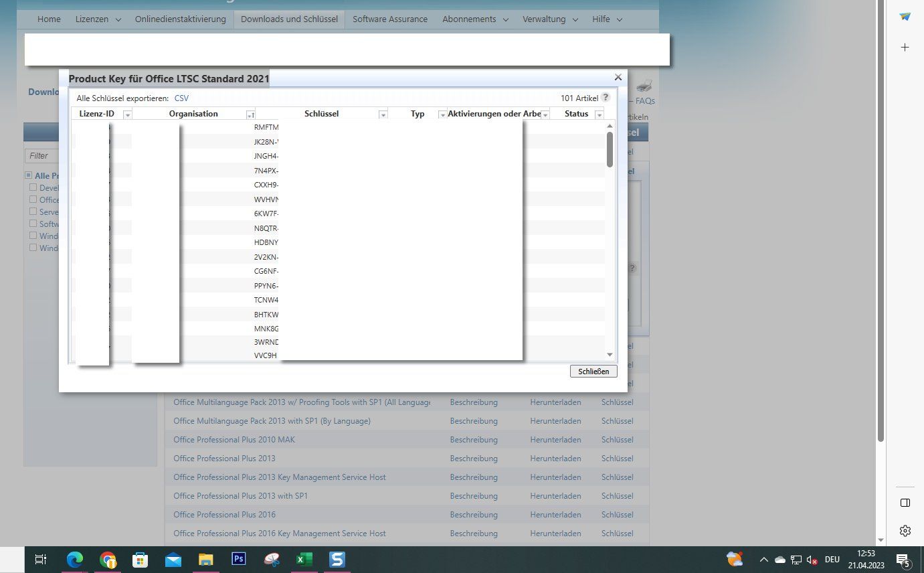
Task: Open the Onlinedienstaktivierung tab
Action: coord(180,19)
